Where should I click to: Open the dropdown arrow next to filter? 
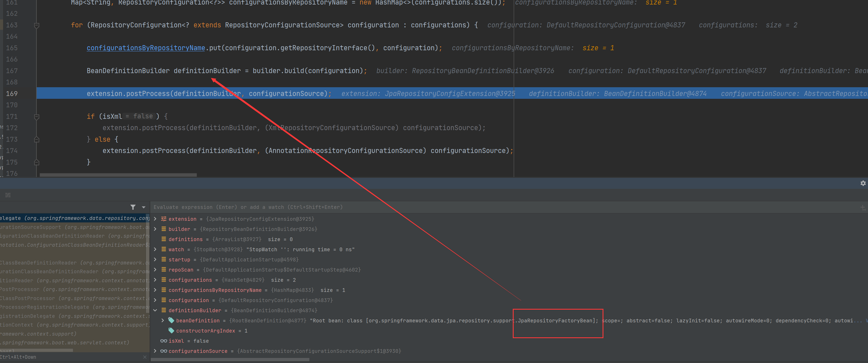(x=143, y=207)
